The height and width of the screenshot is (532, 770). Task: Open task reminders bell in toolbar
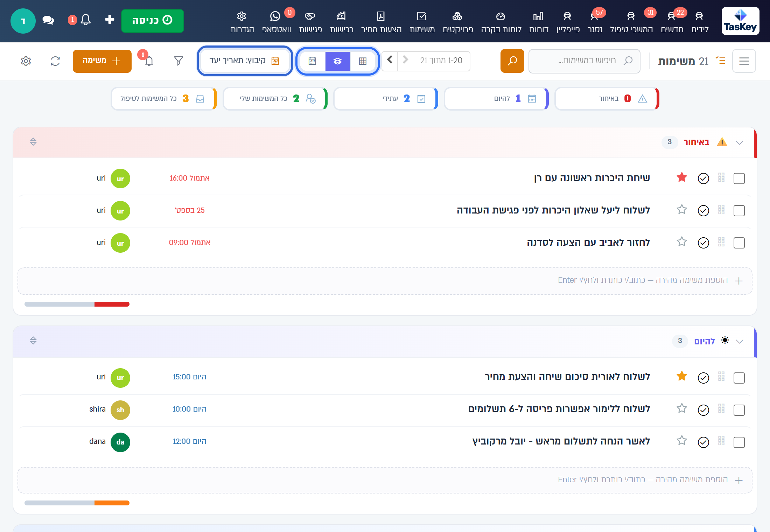[x=149, y=61]
